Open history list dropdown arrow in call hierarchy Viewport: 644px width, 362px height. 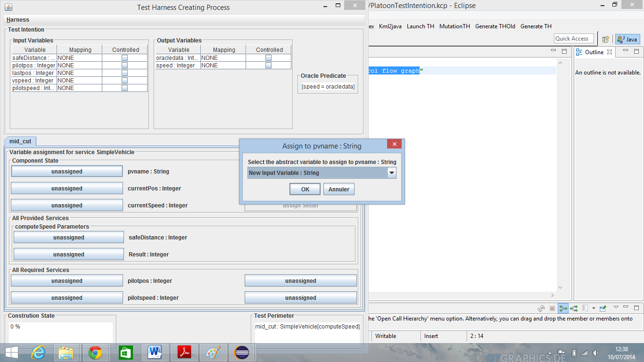pos(594,308)
